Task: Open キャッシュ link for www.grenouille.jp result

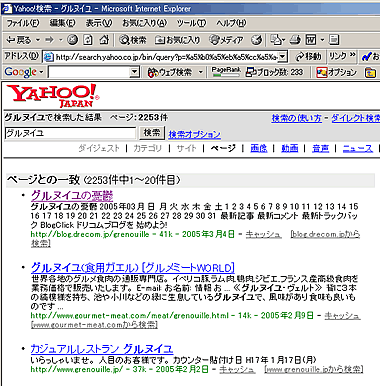Action: [x=237, y=369]
